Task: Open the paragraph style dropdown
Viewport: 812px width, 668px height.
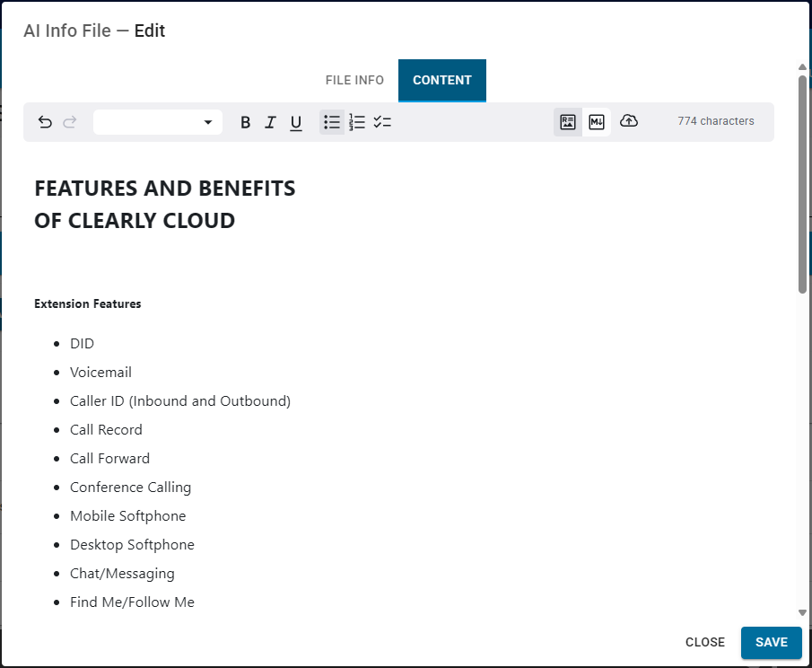Action: coord(158,121)
